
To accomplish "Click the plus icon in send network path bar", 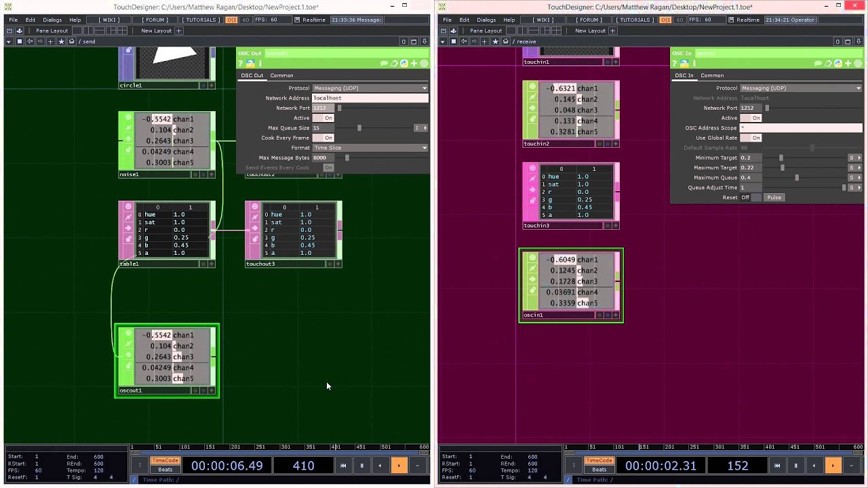I will 50,41.
